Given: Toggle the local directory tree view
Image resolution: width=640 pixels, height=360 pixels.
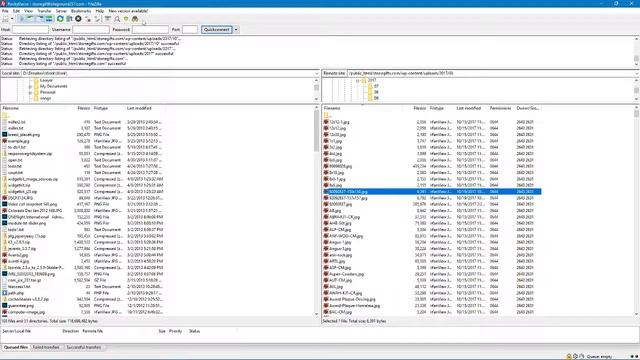Looking at the screenshot, I should pos(31,19).
